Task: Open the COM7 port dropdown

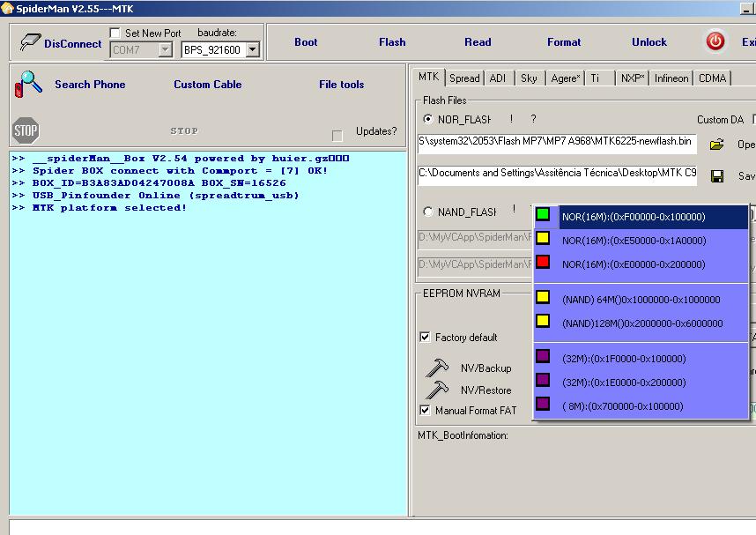Action: click(165, 49)
